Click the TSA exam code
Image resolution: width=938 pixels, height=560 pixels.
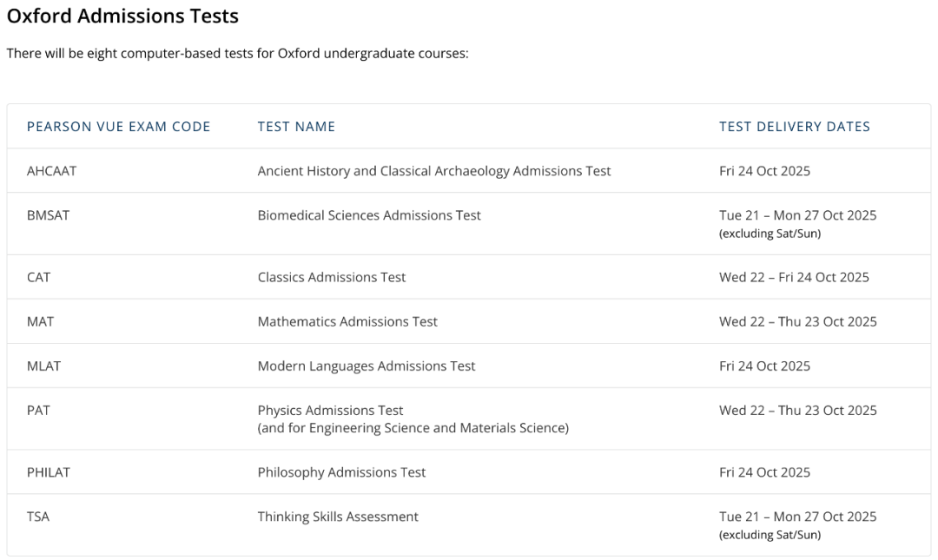pyautogui.click(x=38, y=517)
